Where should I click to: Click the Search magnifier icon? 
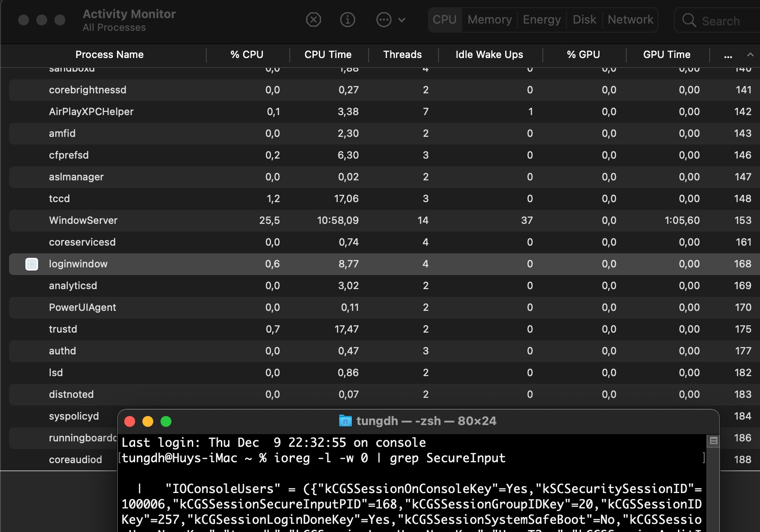[689, 20]
